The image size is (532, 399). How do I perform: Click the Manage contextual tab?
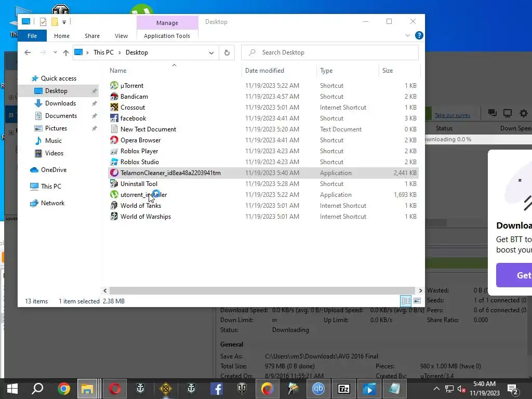coord(167,23)
